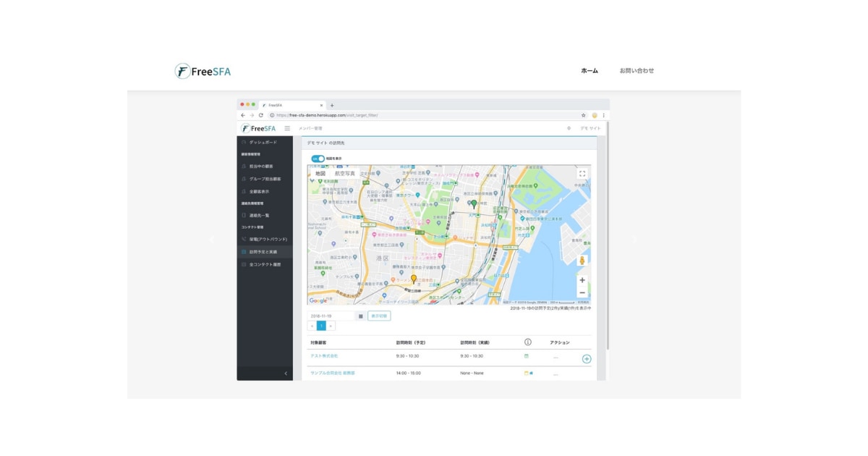Zoom in on the map with plus button
Image resolution: width=868 pixels, height=456 pixels.
point(582,280)
